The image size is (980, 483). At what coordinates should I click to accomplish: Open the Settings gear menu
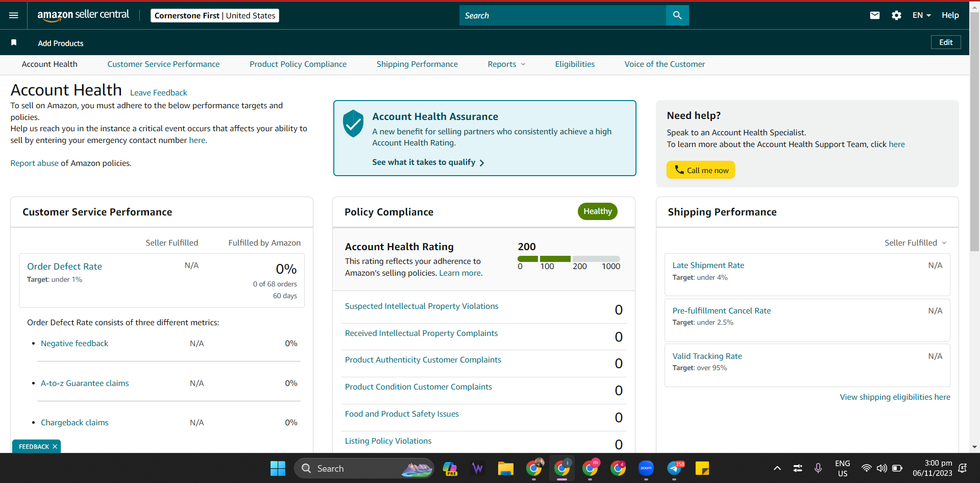click(x=896, y=15)
